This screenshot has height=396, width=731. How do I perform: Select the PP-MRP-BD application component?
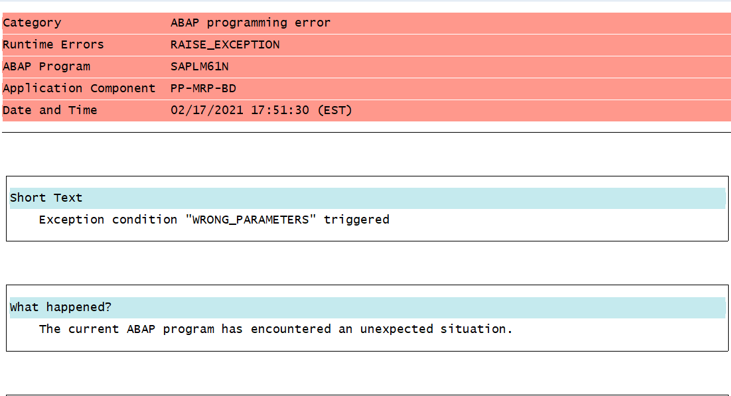pyautogui.click(x=203, y=89)
